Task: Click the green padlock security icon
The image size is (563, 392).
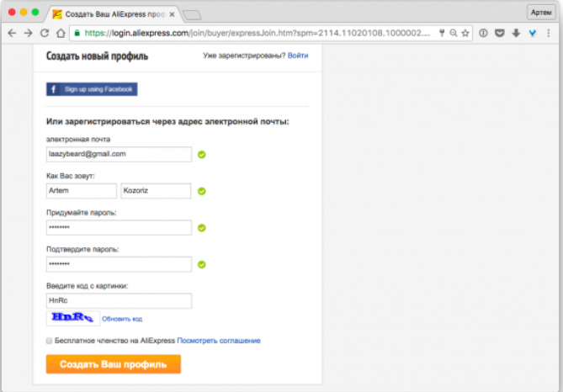Action: (x=77, y=33)
